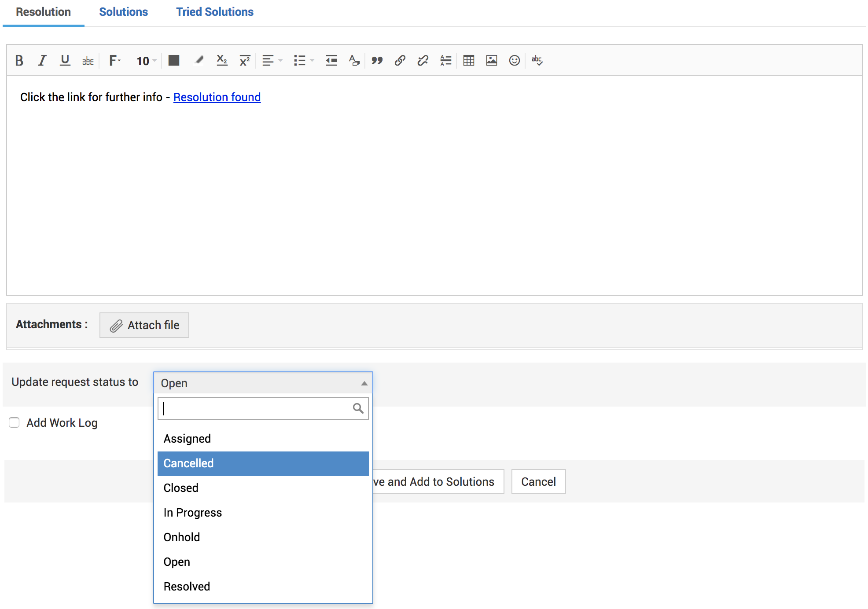Apply superscript formatting
The height and width of the screenshot is (609, 868).
point(245,60)
